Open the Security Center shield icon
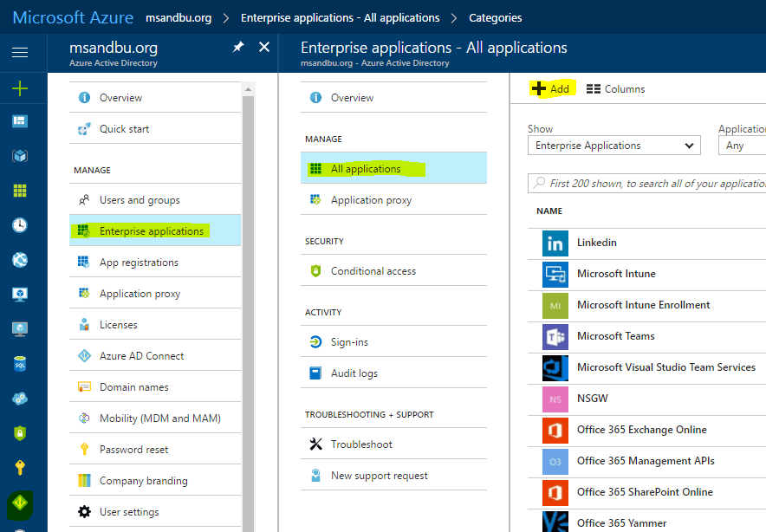Image resolution: width=766 pixels, height=532 pixels. 20,433
